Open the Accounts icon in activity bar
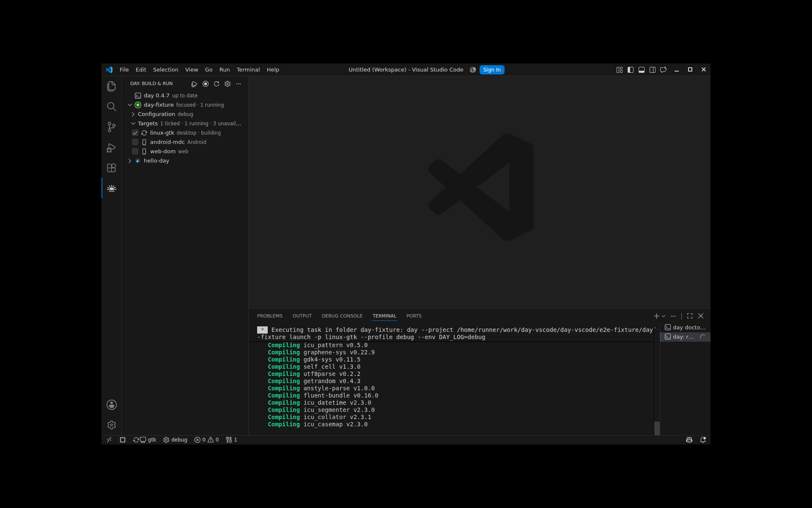The height and width of the screenshot is (508, 812). tap(112, 405)
